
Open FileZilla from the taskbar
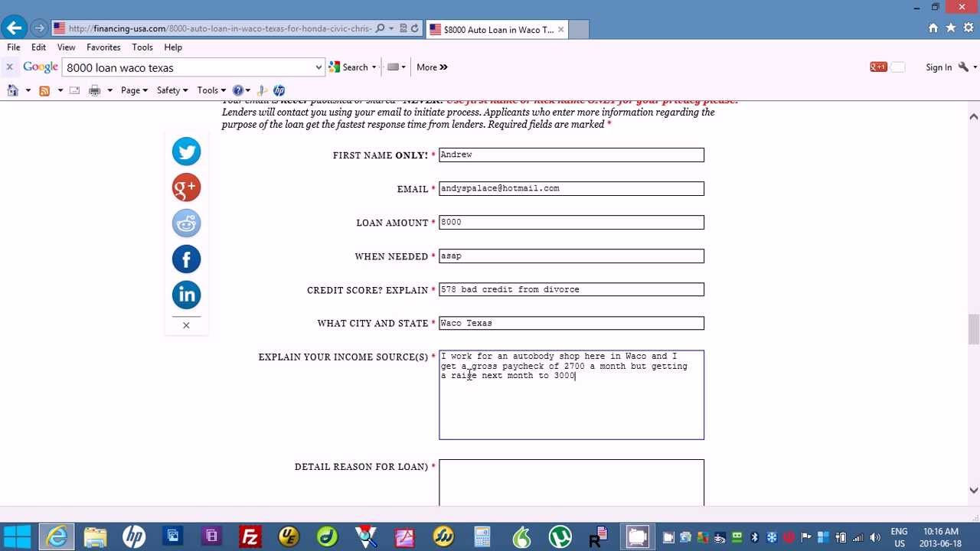[250, 536]
